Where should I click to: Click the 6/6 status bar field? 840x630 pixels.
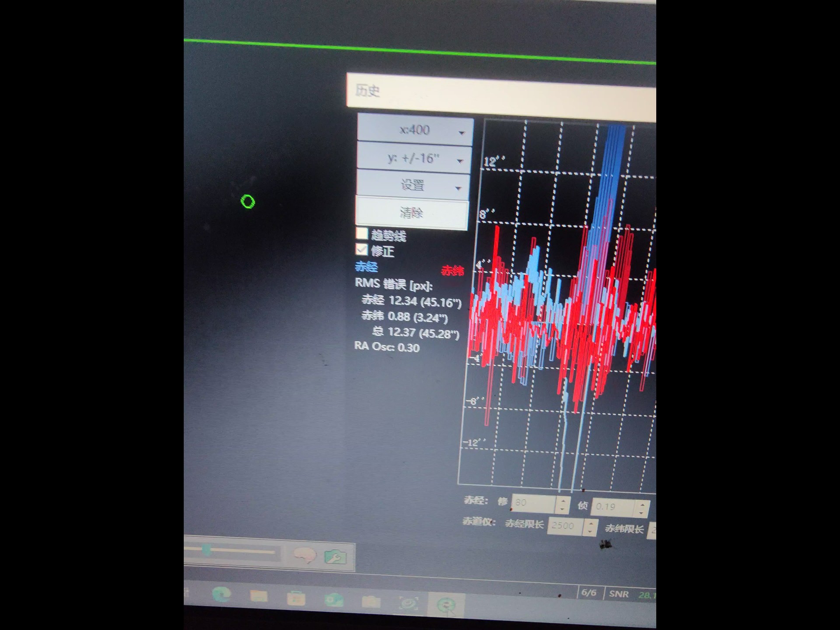[x=589, y=593]
